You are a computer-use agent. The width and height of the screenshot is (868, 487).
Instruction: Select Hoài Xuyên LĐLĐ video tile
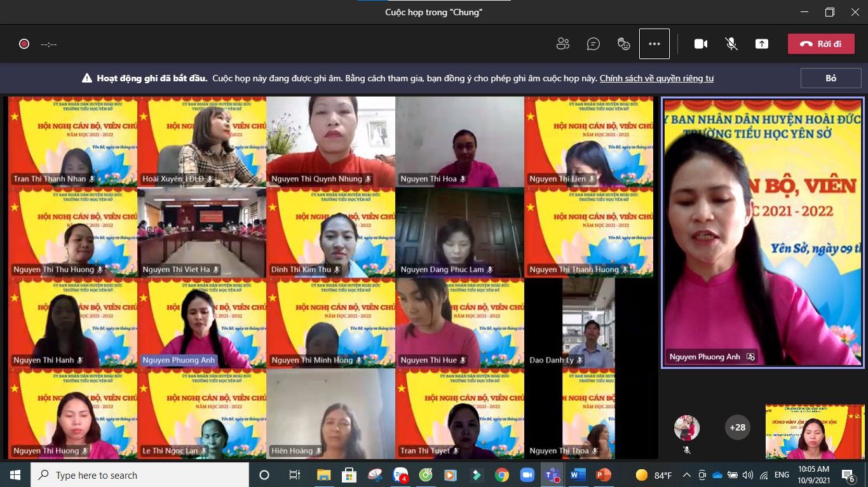click(x=201, y=142)
